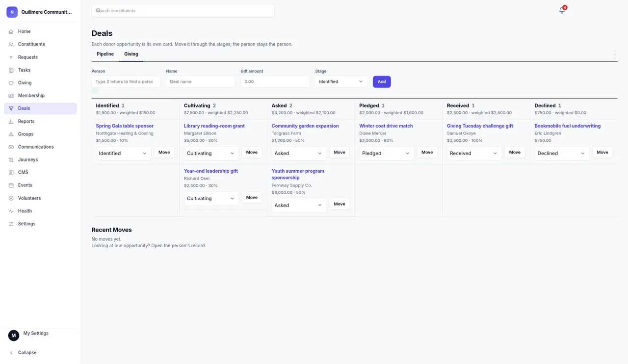Open stage dropdown for Year-end leadership gift
This screenshot has width=628, height=364.
click(211, 198)
